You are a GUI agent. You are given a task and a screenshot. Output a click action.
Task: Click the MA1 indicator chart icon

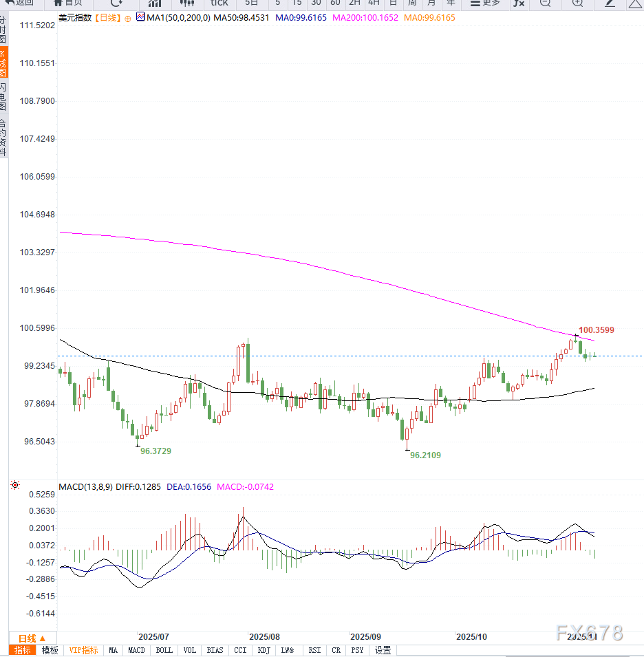(140, 17)
